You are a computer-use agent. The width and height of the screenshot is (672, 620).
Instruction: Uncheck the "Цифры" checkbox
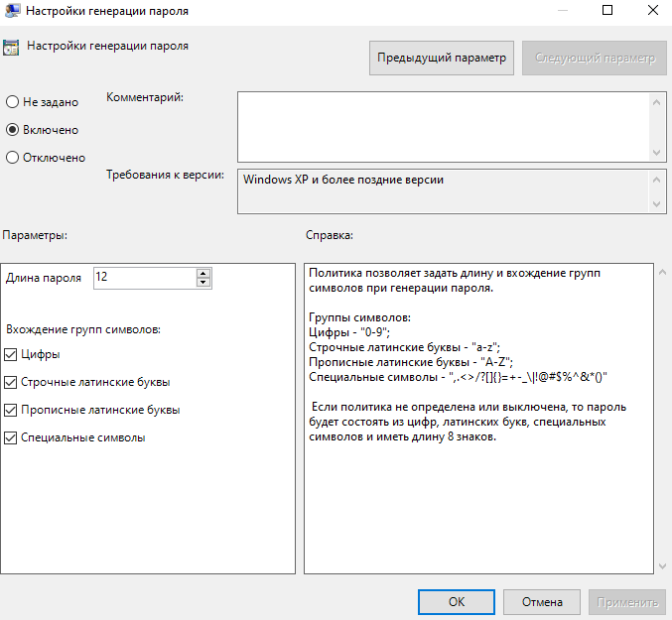[11, 354]
